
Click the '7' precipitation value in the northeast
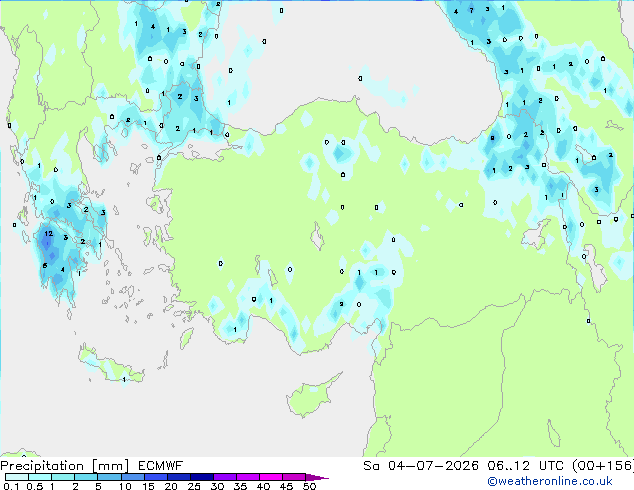471,10
